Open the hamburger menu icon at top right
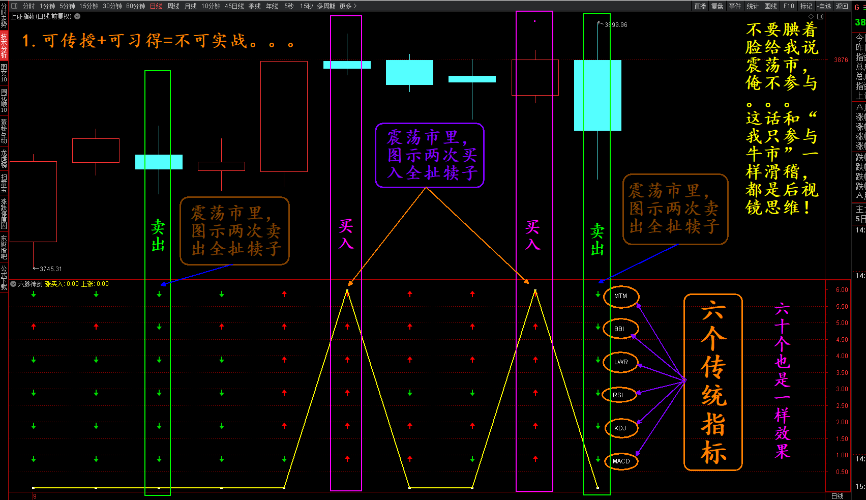Viewport: 866px width, 500px height. (861, 7)
